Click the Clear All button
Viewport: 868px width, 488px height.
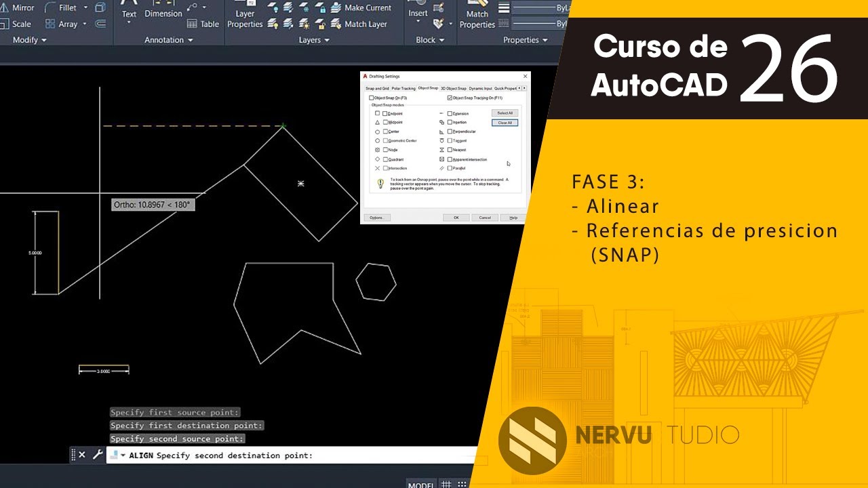[x=505, y=123]
